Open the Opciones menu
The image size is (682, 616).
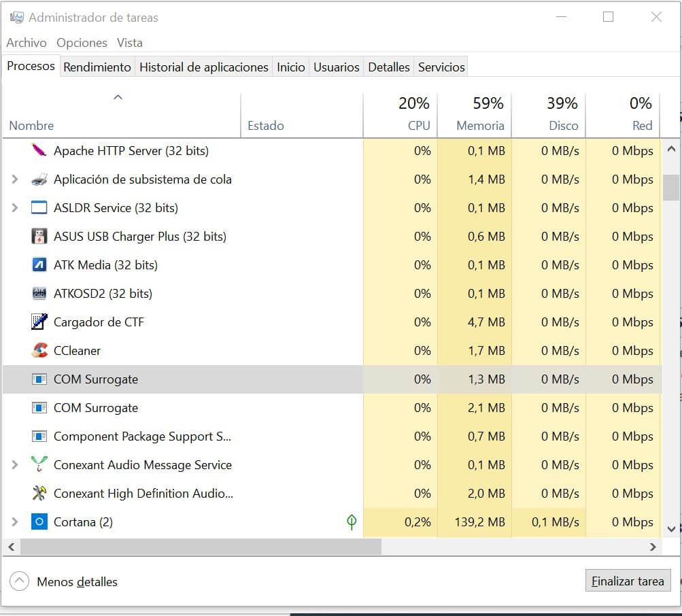[82, 43]
